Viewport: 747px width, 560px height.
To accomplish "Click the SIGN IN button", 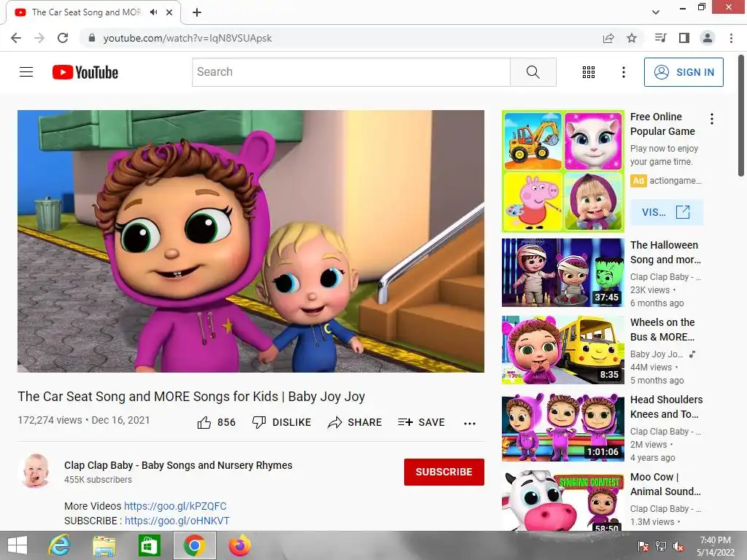I will click(x=684, y=72).
